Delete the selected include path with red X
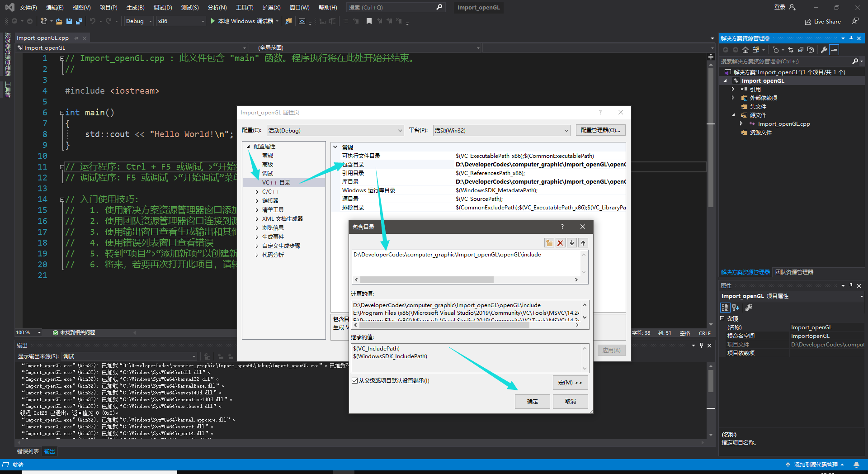The height and width of the screenshot is (474, 868). coord(561,242)
